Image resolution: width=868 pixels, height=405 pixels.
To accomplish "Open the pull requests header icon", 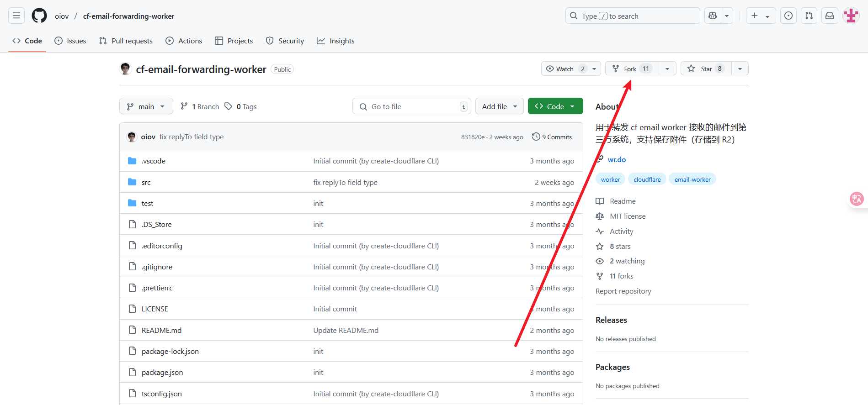I will click(x=809, y=16).
